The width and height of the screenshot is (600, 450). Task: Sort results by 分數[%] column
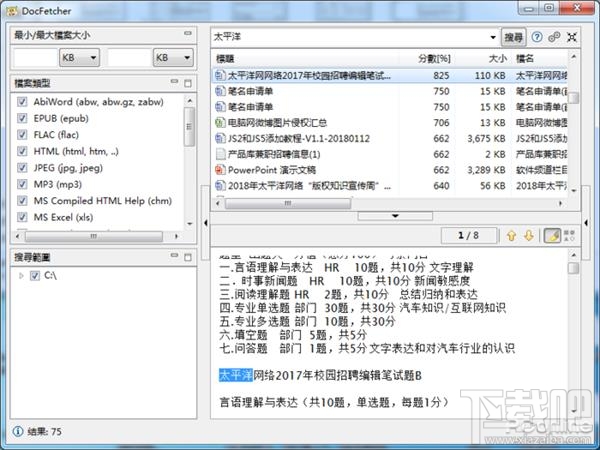428,59
